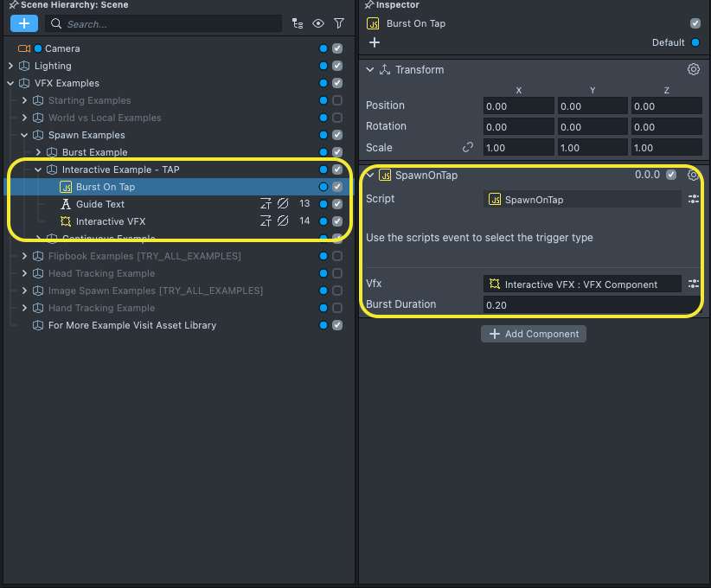
Task: Select Guide Text in the hierarchy
Action: click(x=99, y=204)
